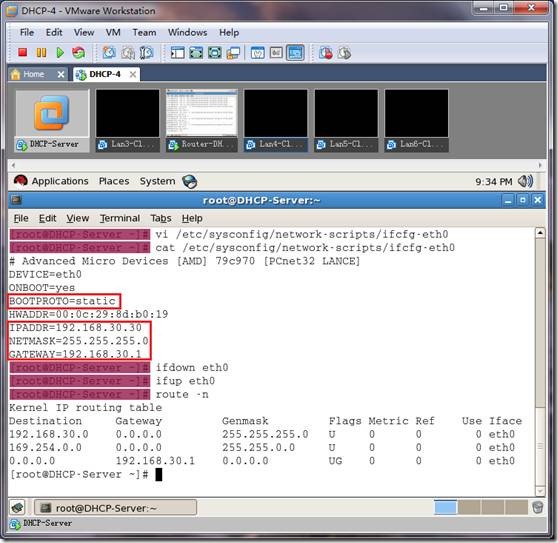The height and width of the screenshot is (543, 558).
Task: Open the VMware Help menu
Action: click(x=229, y=32)
